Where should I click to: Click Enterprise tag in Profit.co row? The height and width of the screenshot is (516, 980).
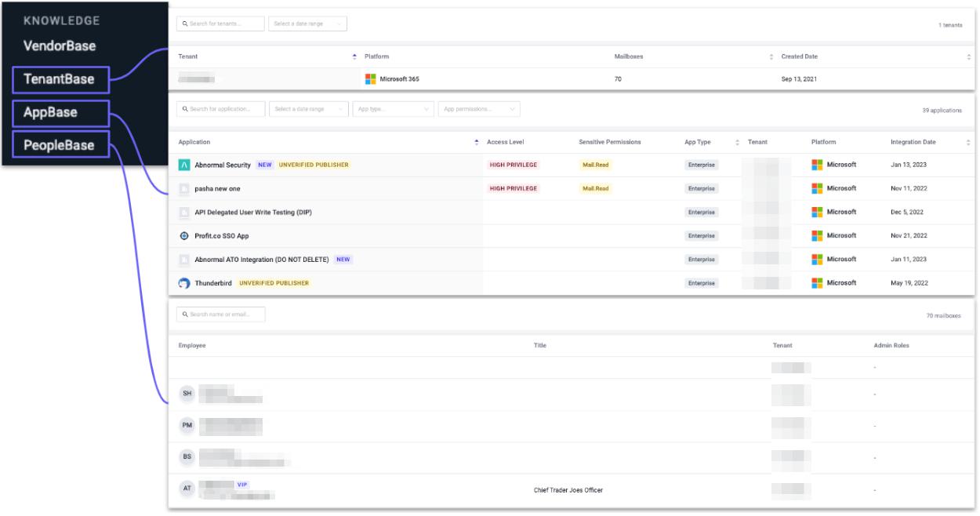tap(702, 236)
